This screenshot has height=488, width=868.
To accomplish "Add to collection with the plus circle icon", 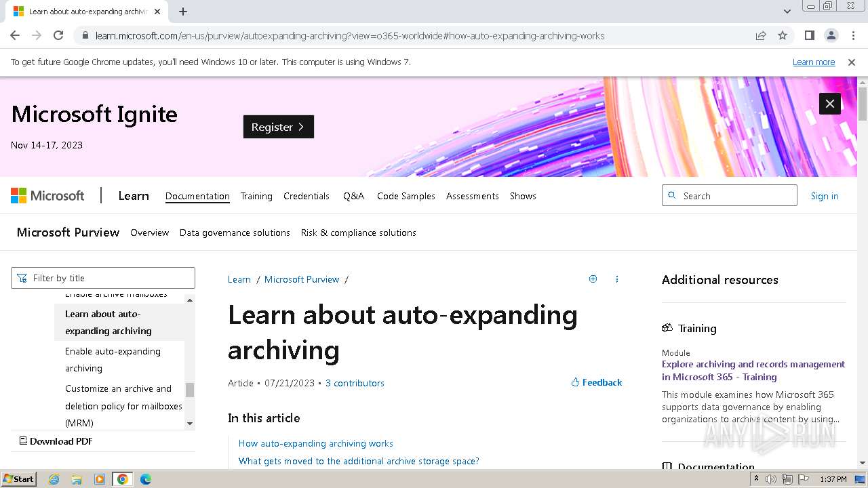I will [x=593, y=279].
